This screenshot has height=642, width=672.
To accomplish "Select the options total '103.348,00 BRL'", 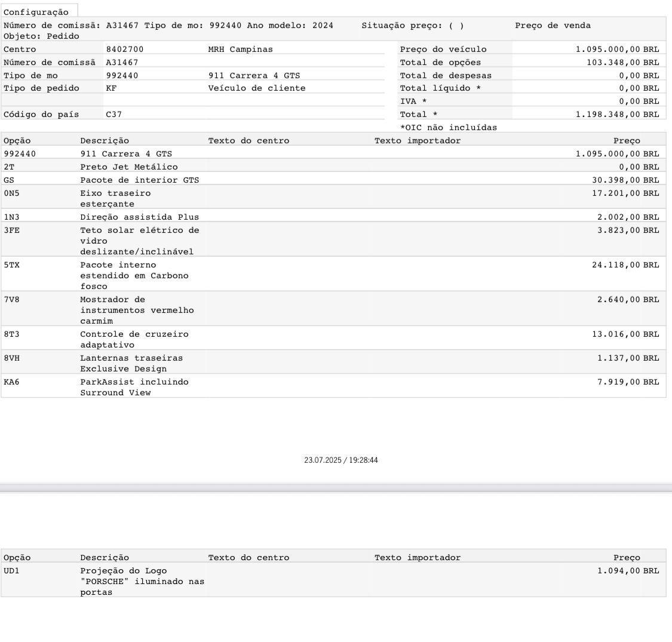I will pyautogui.click(x=622, y=62).
